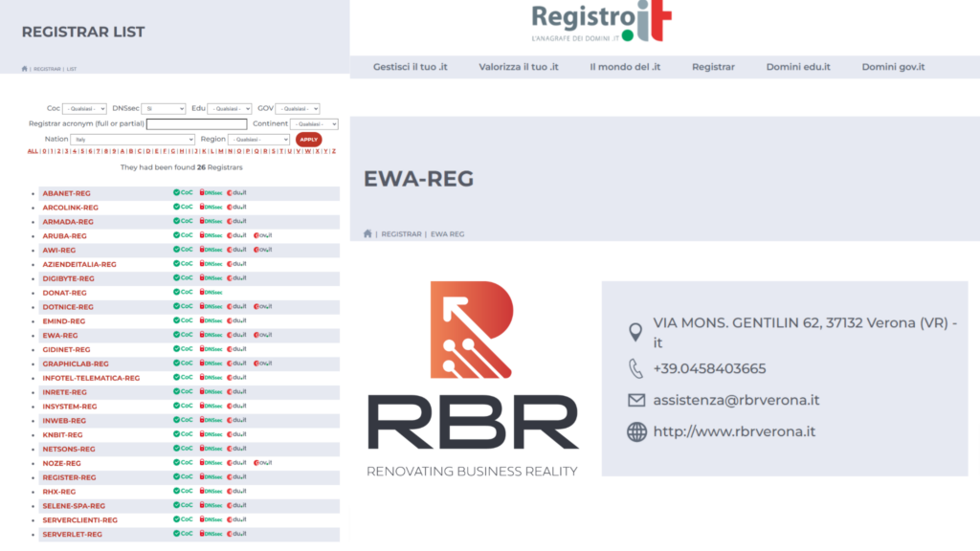Screen dimensions: 980x551
Task: Open the Nation dropdown set to Italy
Action: tap(132, 140)
